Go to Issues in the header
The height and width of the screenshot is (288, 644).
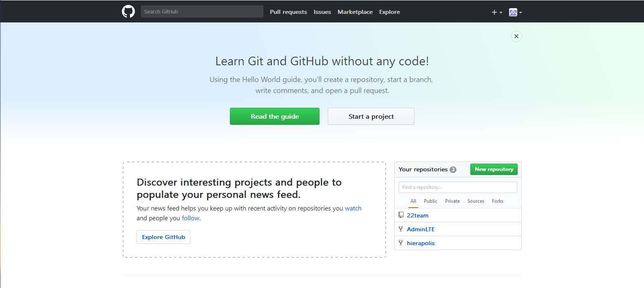(x=322, y=12)
